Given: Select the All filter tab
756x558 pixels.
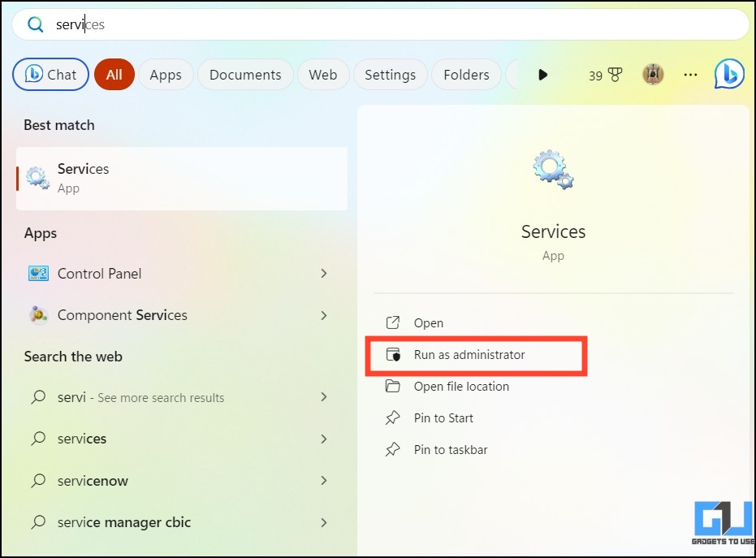Looking at the screenshot, I should (x=114, y=74).
